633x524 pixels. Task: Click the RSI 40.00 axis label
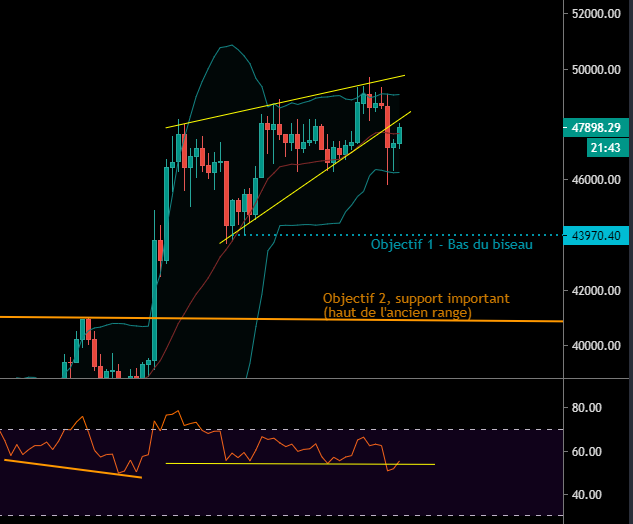[587, 495]
